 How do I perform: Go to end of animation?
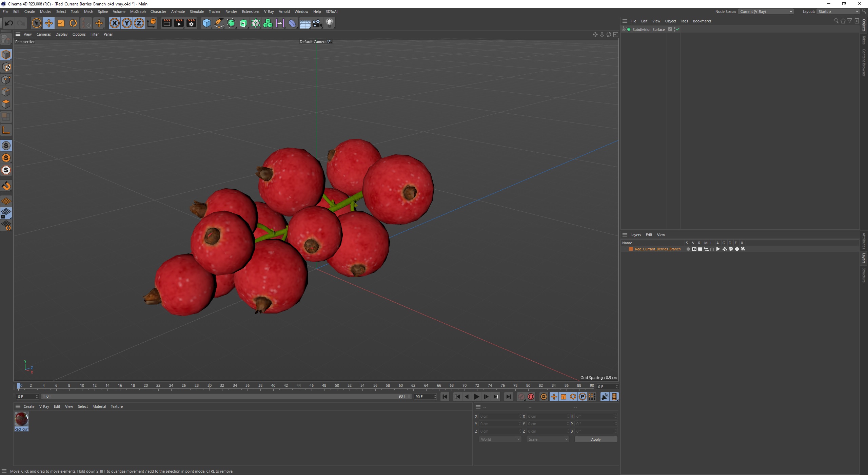(x=508, y=397)
